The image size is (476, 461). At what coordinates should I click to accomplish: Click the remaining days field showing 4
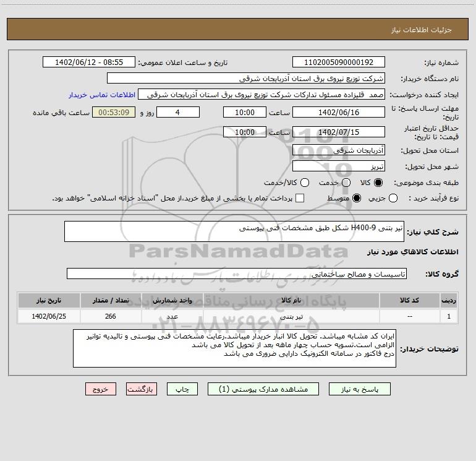click(x=178, y=112)
